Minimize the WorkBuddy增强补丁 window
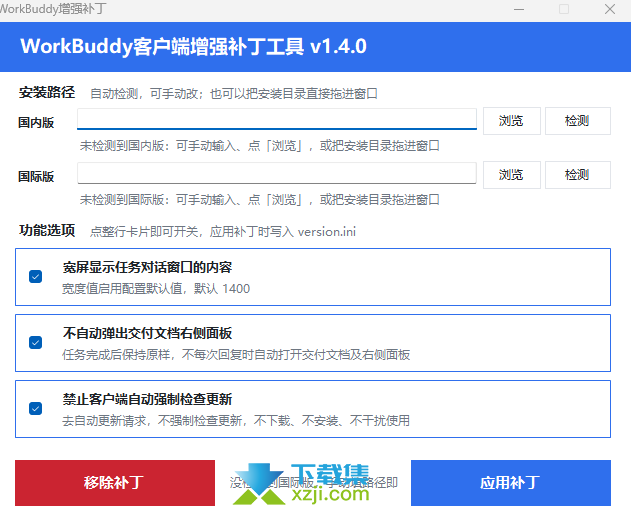631x527 pixels. click(519, 9)
